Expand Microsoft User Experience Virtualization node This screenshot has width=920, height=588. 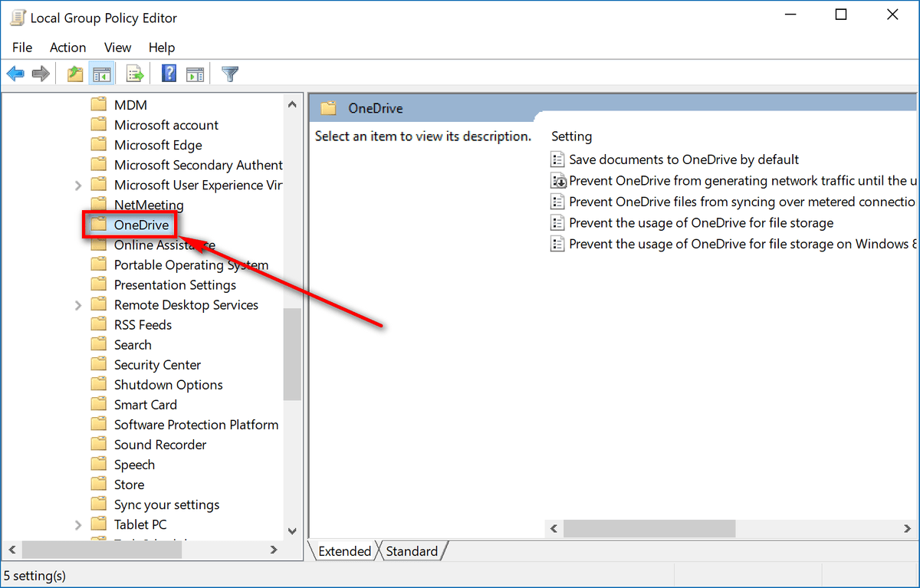pos(78,186)
